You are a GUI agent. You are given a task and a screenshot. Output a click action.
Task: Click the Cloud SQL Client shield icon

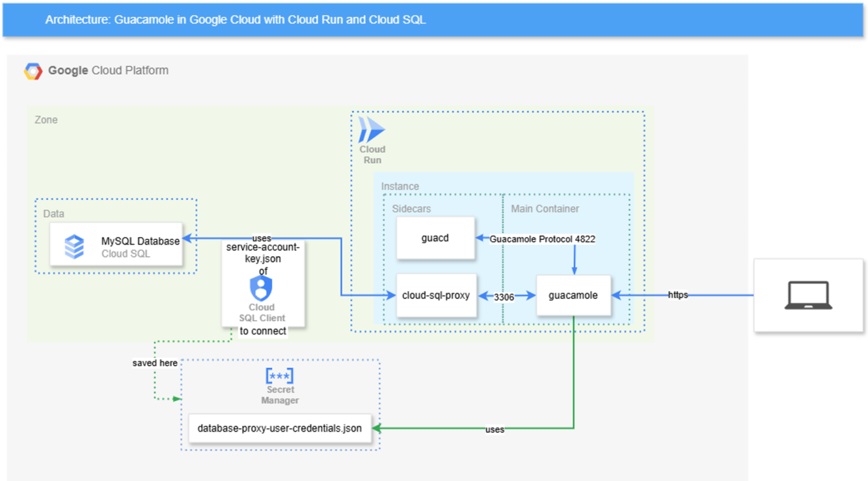tap(261, 289)
